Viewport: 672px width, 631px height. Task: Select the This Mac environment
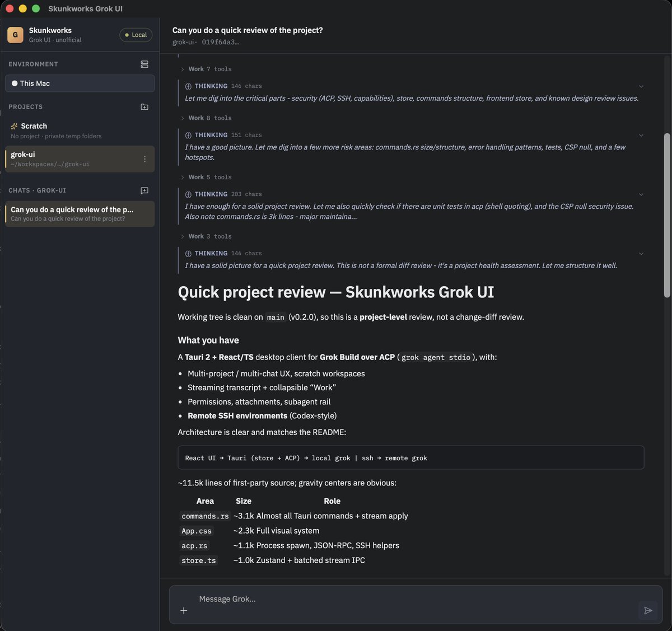80,83
